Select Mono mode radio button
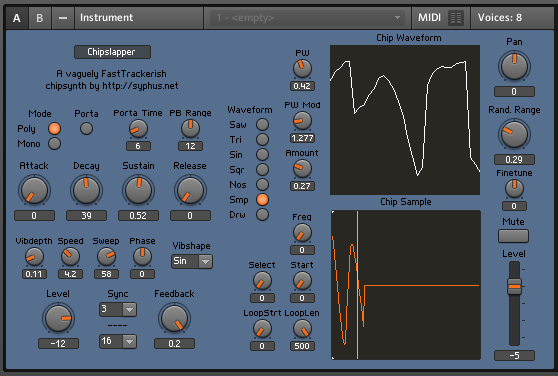The width and height of the screenshot is (558, 376). click(x=54, y=144)
